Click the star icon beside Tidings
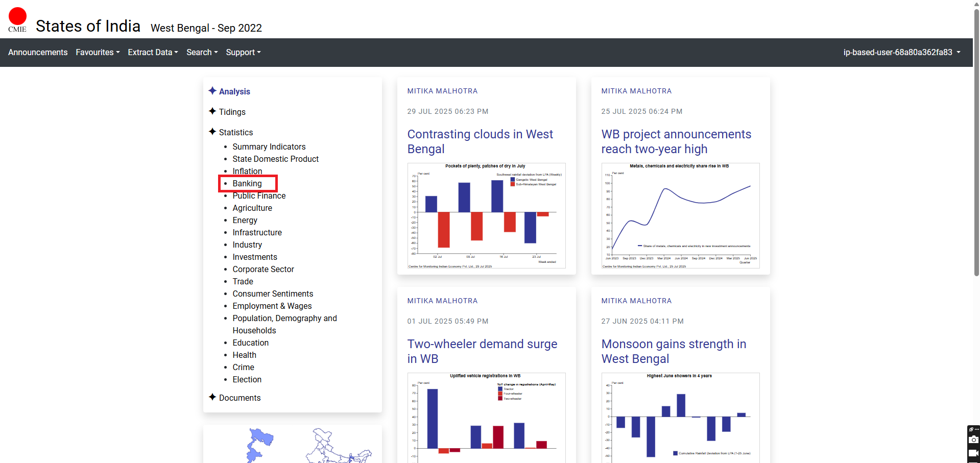Viewport: 980px width, 463px height. (212, 111)
